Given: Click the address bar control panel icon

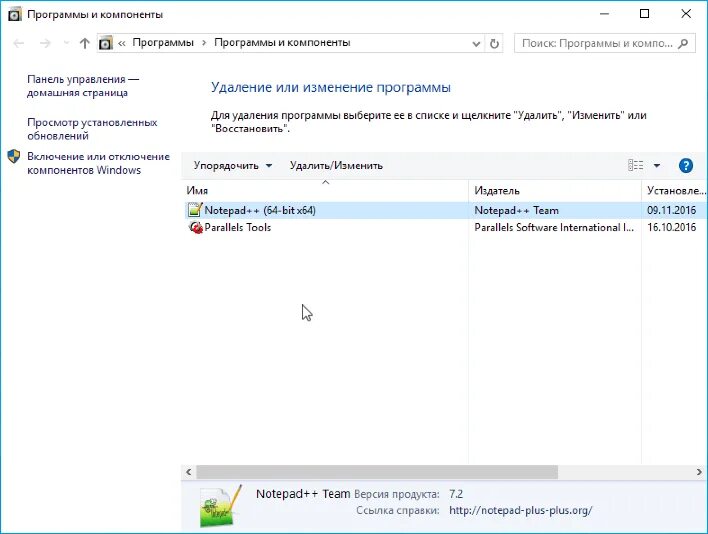Looking at the screenshot, I should (x=106, y=43).
